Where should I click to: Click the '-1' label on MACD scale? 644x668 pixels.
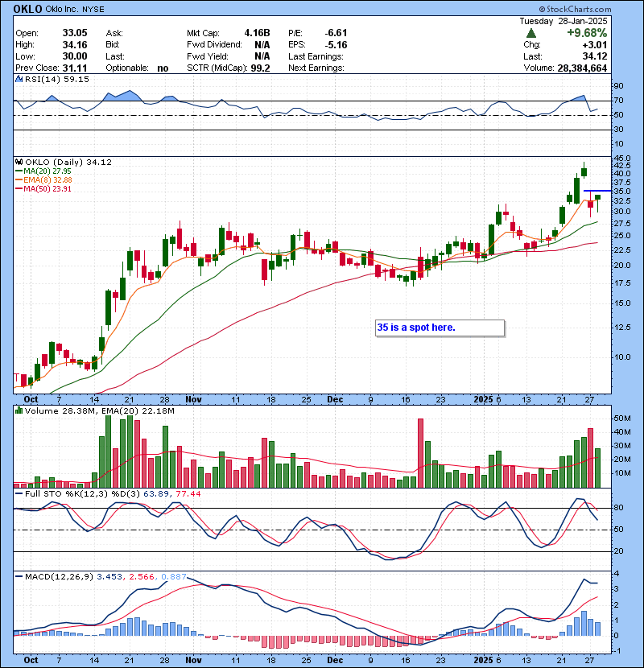point(617,651)
